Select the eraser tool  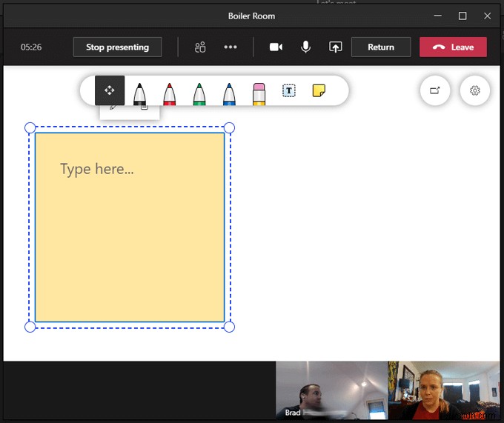pyautogui.click(x=259, y=94)
